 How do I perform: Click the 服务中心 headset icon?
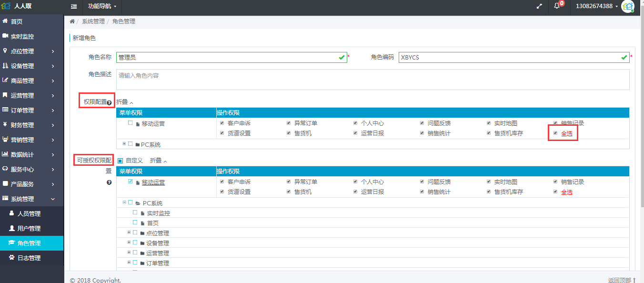coord(5,169)
